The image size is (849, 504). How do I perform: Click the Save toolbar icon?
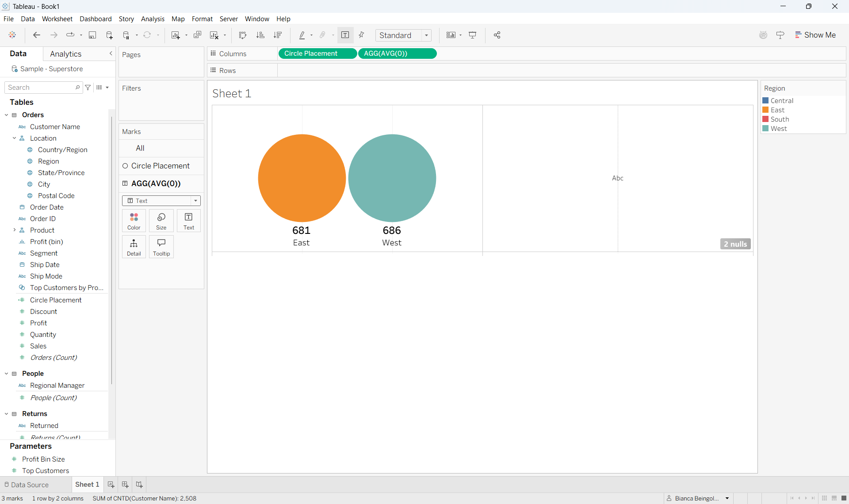click(92, 35)
